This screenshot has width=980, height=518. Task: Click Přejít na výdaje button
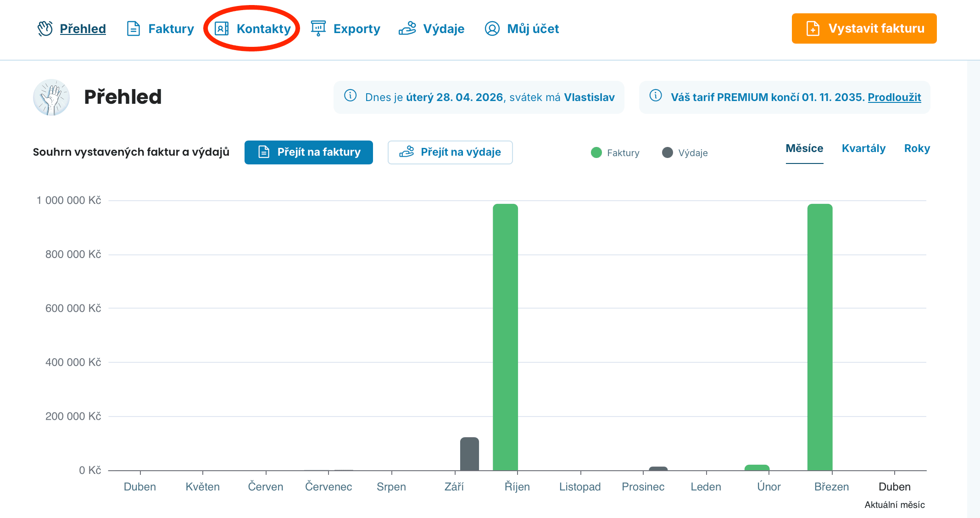tap(450, 152)
